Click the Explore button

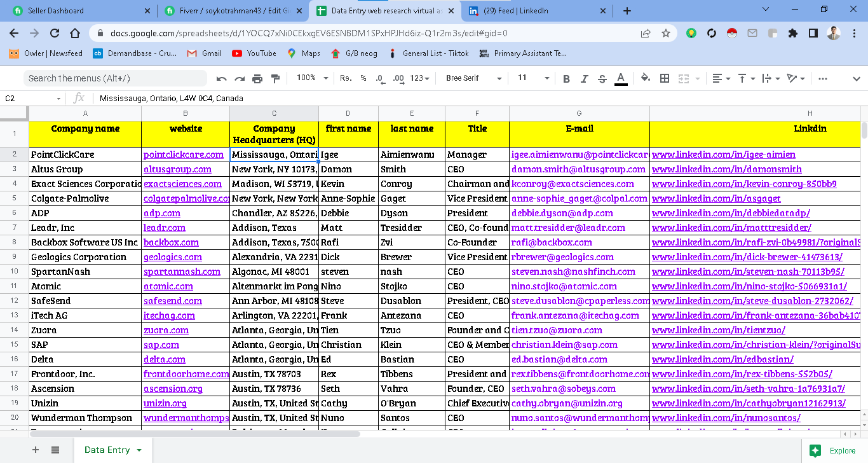[833, 450]
